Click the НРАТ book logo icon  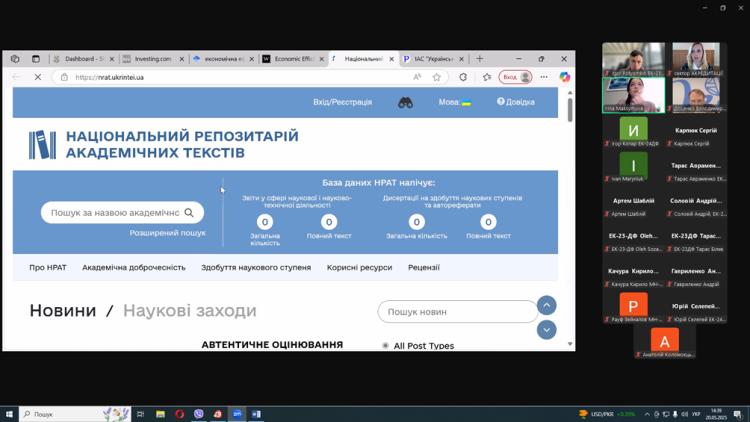(x=42, y=145)
